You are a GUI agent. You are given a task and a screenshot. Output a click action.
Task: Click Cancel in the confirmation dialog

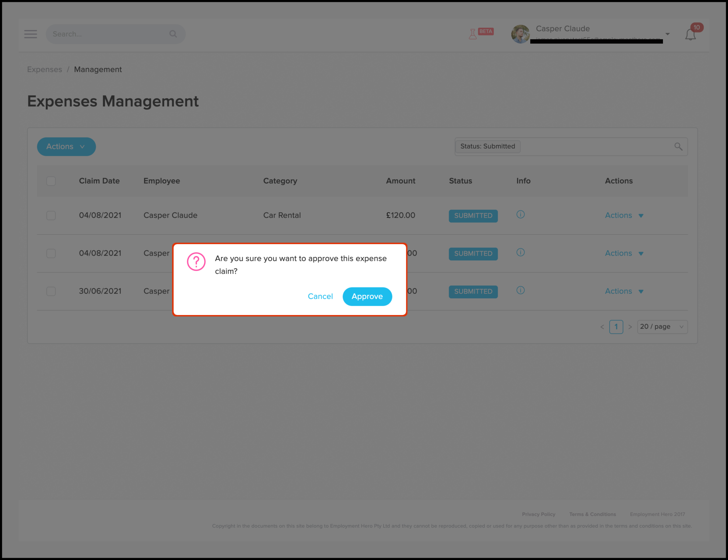tap(320, 296)
